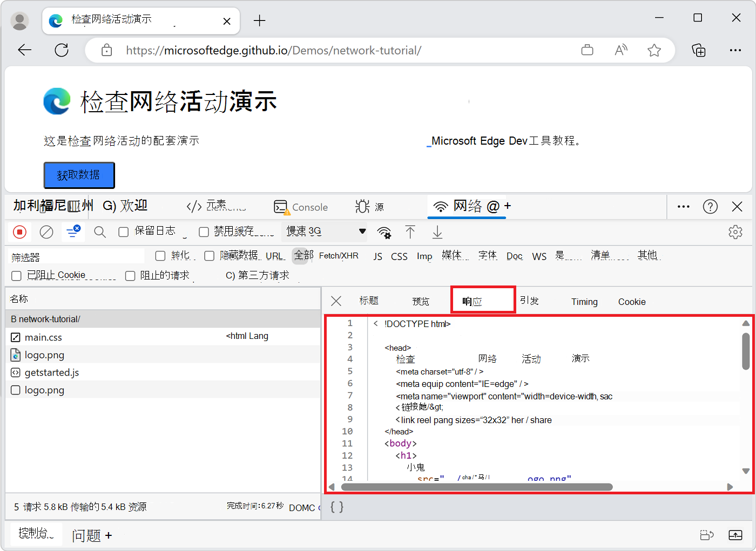Click the 获取数据 button
The height and width of the screenshot is (551, 756).
[79, 175]
